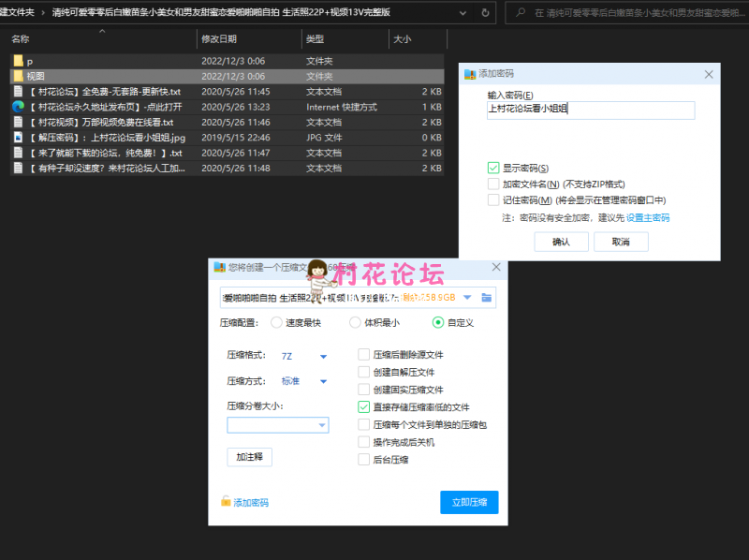Open the 7Z compression format dropdown
This screenshot has height=560, width=749.
pyautogui.click(x=323, y=356)
